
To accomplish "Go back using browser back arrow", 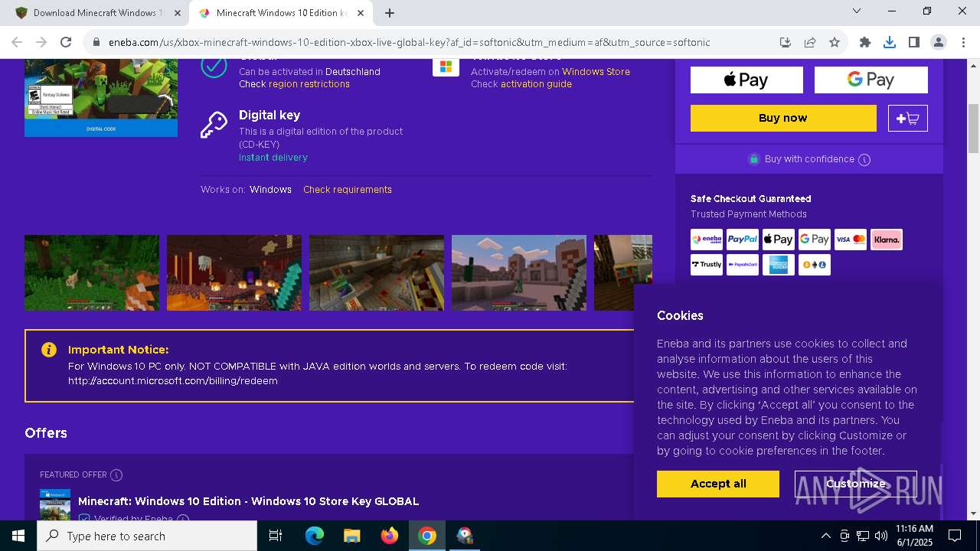I will [x=17, y=42].
